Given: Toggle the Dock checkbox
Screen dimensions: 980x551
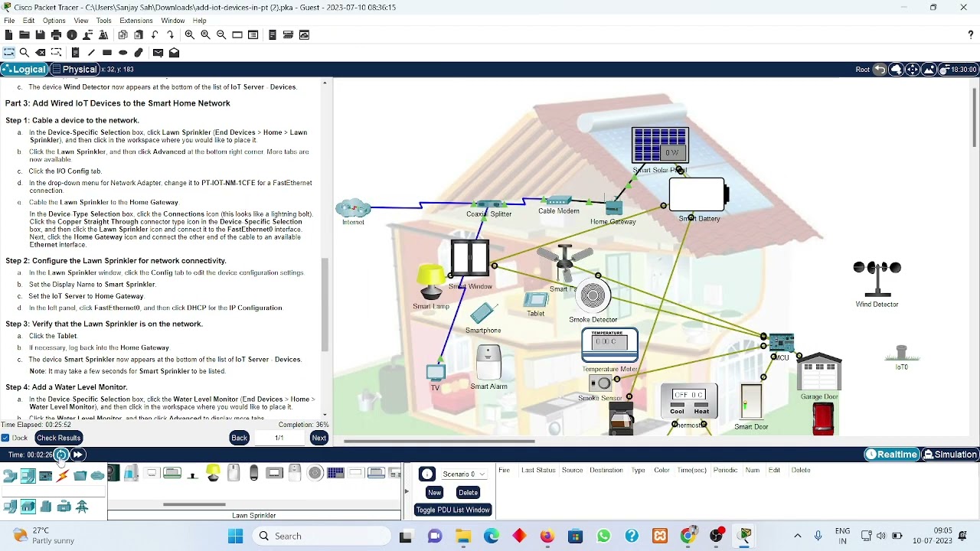Looking at the screenshot, I should [5, 438].
